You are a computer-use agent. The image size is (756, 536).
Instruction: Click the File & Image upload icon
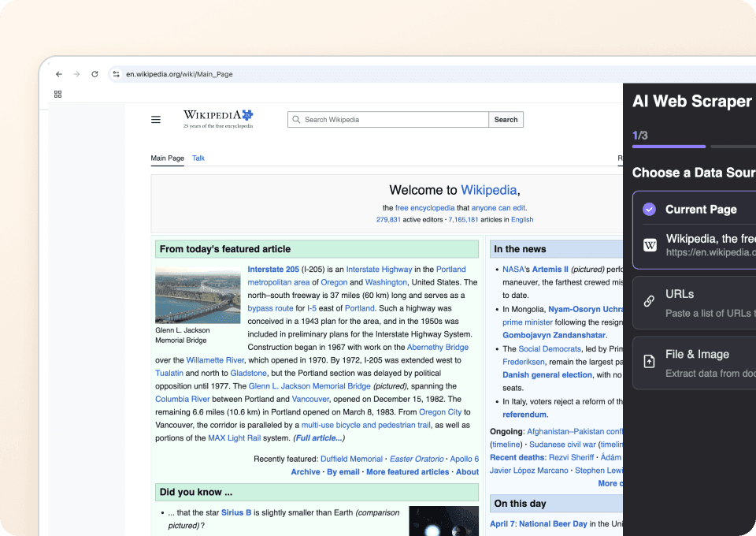click(650, 361)
